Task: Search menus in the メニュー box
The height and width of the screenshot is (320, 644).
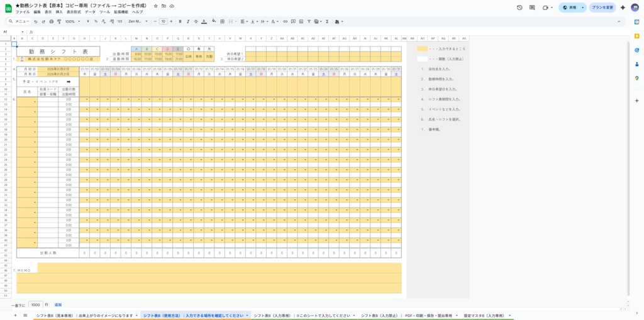Action: (19, 21)
